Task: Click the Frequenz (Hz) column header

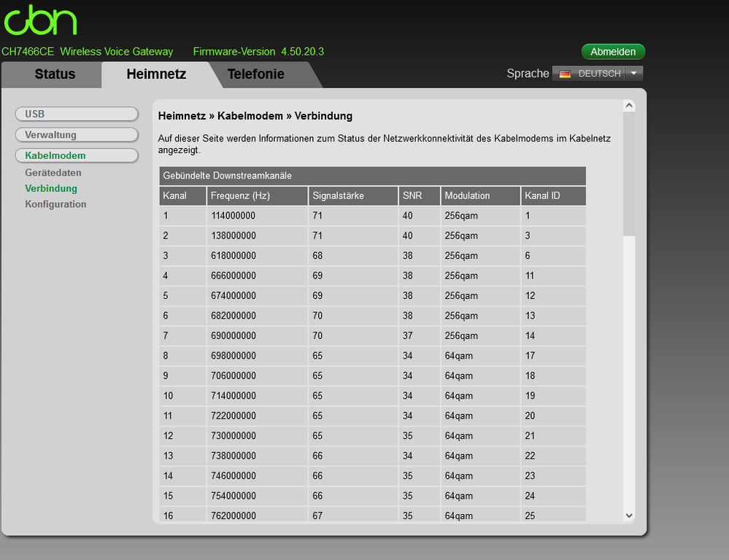Action: (x=257, y=195)
